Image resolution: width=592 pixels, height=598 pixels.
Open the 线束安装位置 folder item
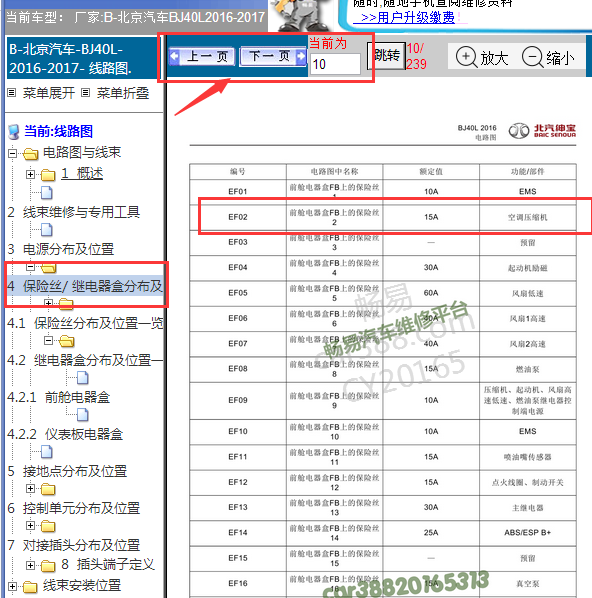[x=82, y=585]
